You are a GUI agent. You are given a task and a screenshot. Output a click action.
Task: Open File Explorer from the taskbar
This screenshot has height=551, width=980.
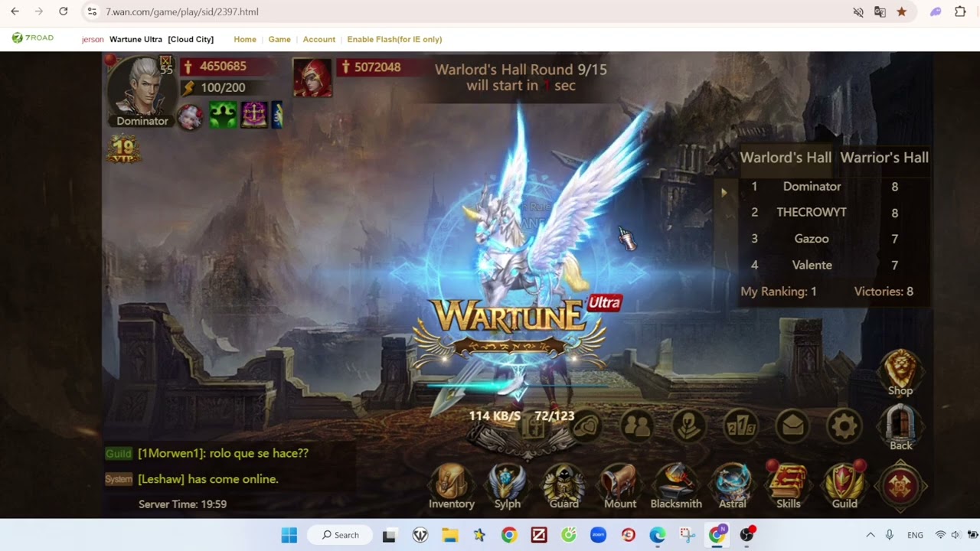[449, 535]
